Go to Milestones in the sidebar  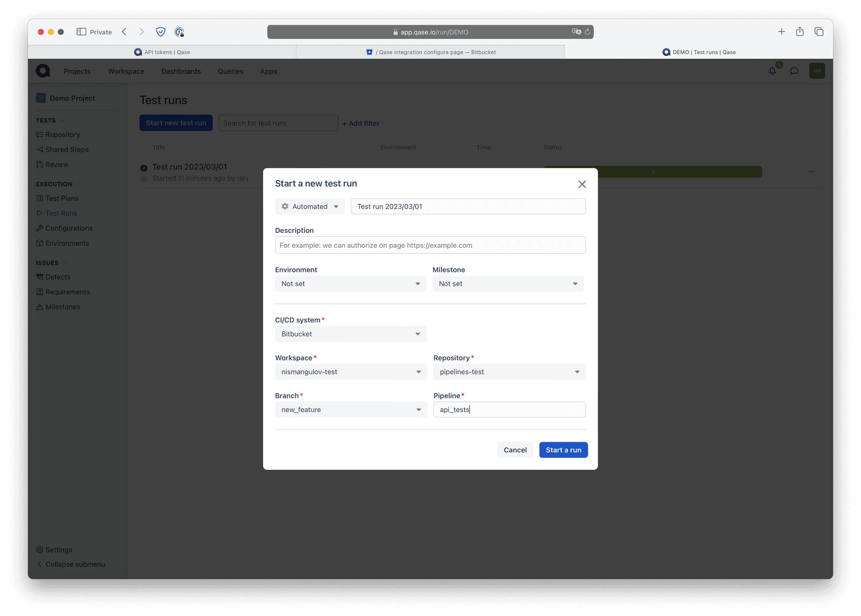[58, 307]
